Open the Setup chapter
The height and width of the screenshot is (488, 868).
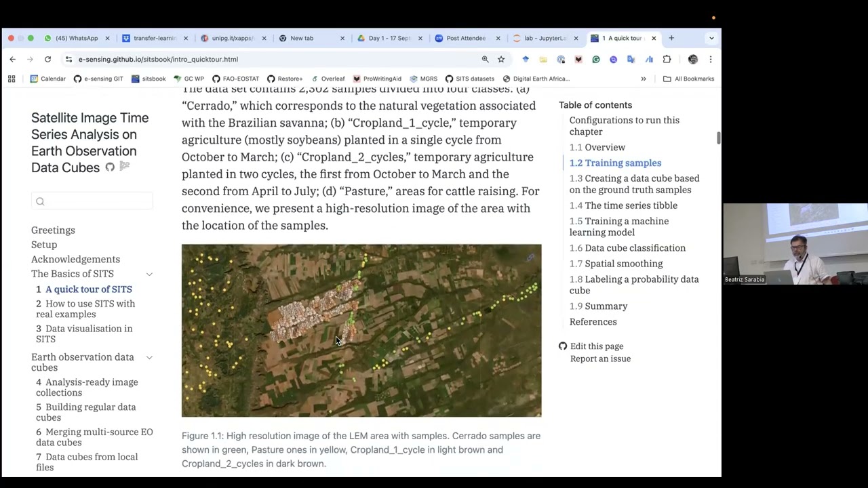[x=44, y=245]
